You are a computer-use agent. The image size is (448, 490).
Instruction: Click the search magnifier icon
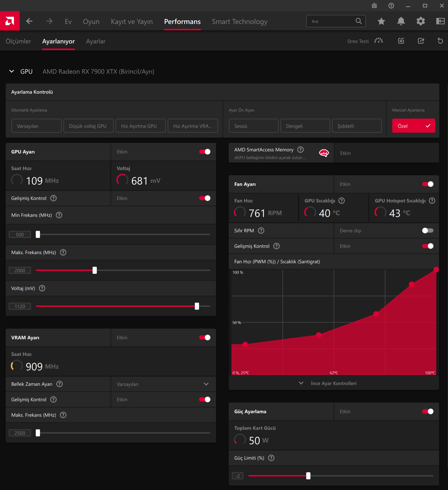[359, 21]
